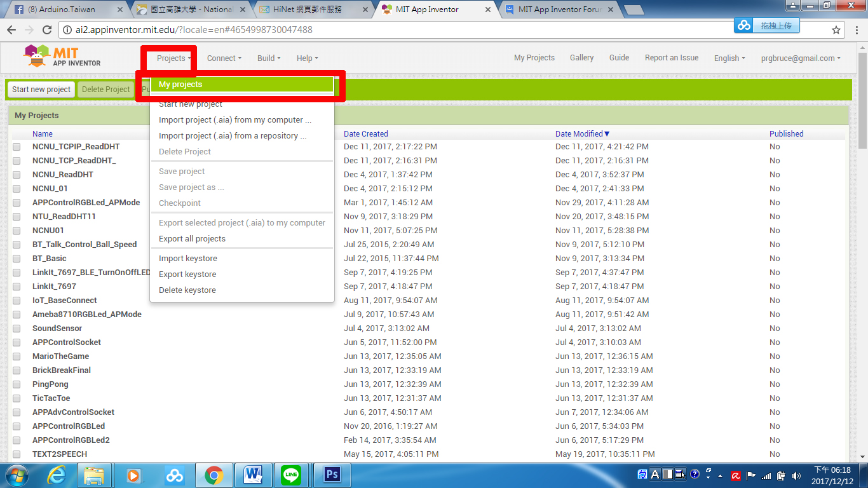Open Chrome menu with three-dot icon

856,30
